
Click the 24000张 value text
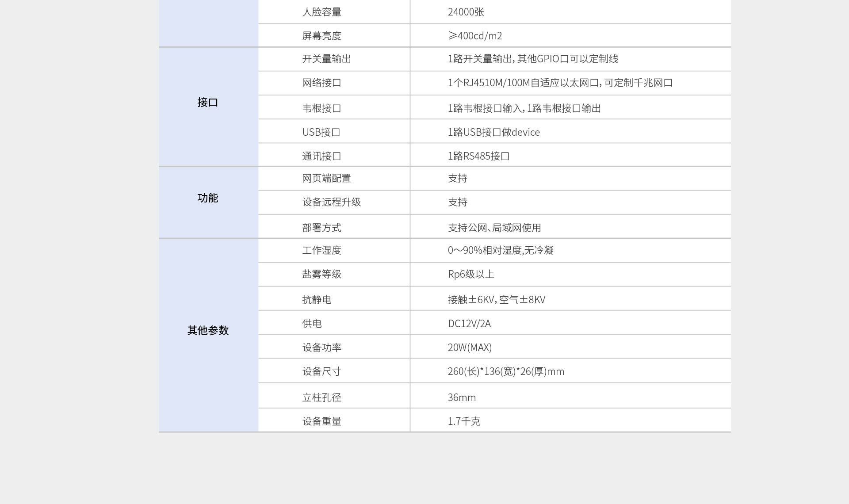[x=466, y=12]
